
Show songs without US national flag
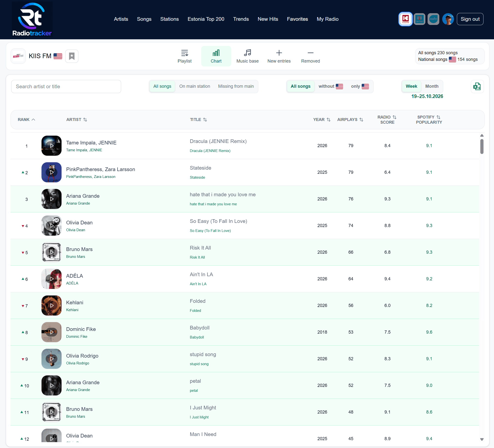[331, 86]
